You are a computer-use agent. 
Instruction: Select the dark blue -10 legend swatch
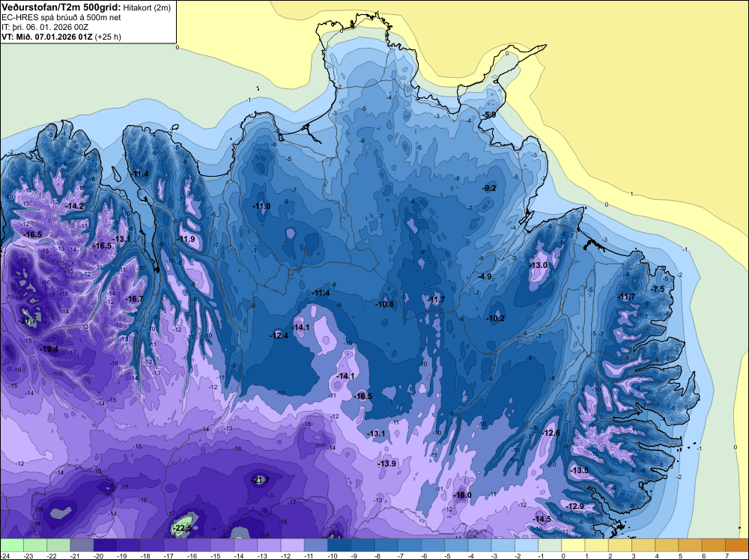[x=339, y=545]
